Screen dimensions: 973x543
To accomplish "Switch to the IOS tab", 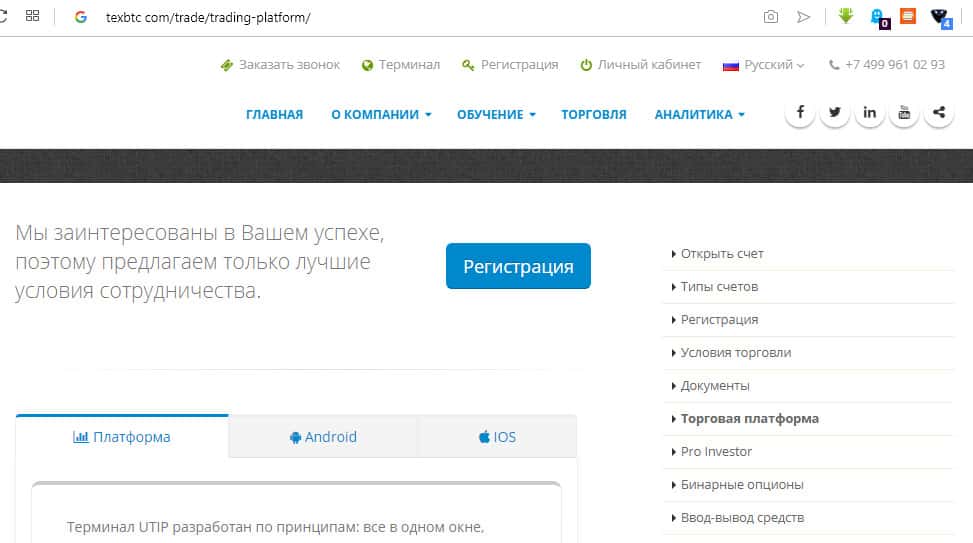I will point(497,437).
